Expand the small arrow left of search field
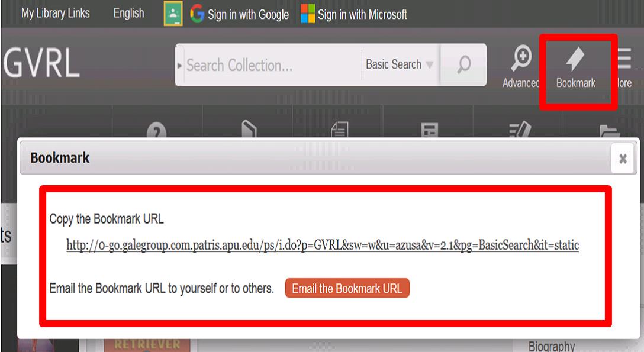This screenshot has width=644, height=352. pyautogui.click(x=179, y=66)
